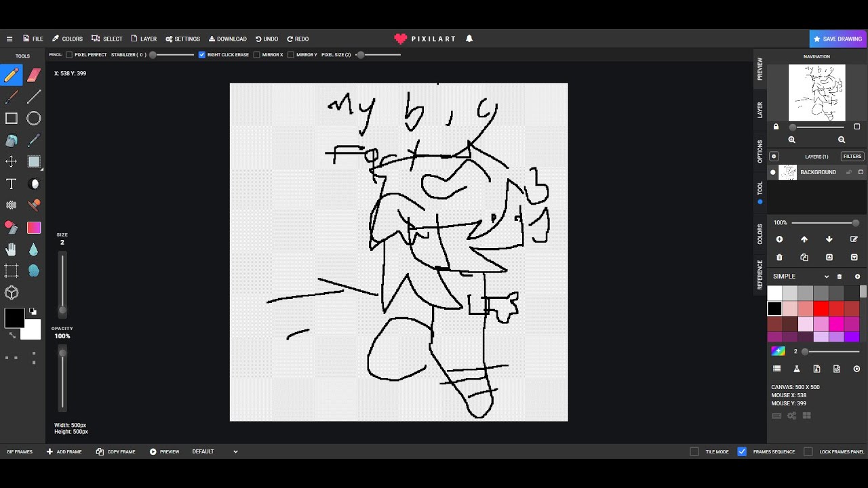Delete the current layer
The width and height of the screenshot is (868, 488).
click(779, 258)
